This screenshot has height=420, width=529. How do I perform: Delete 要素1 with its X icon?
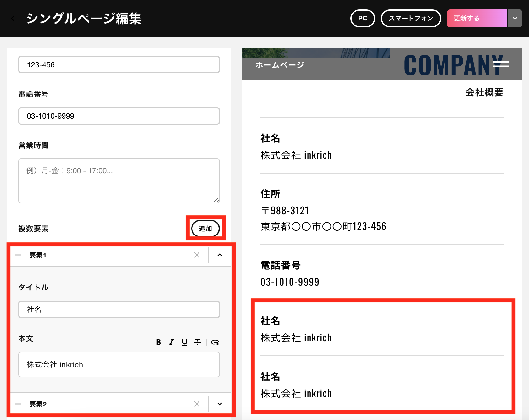tap(197, 255)
